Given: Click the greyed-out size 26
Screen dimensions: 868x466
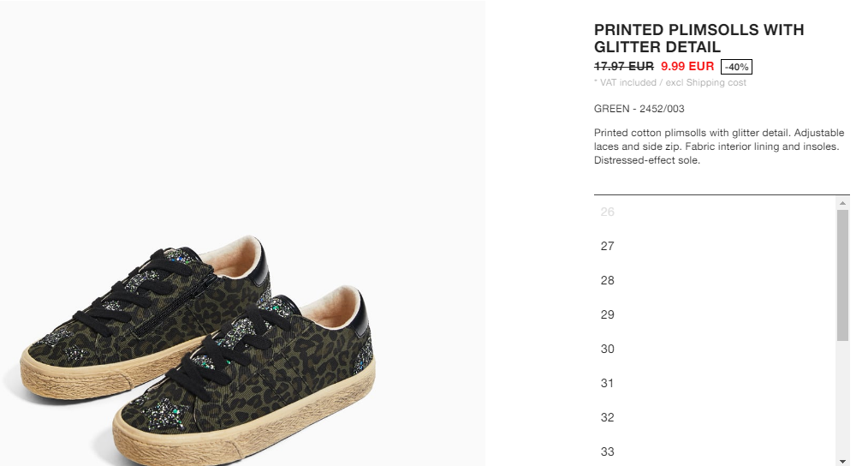Looking at the screenshot, I should [607, 212].
